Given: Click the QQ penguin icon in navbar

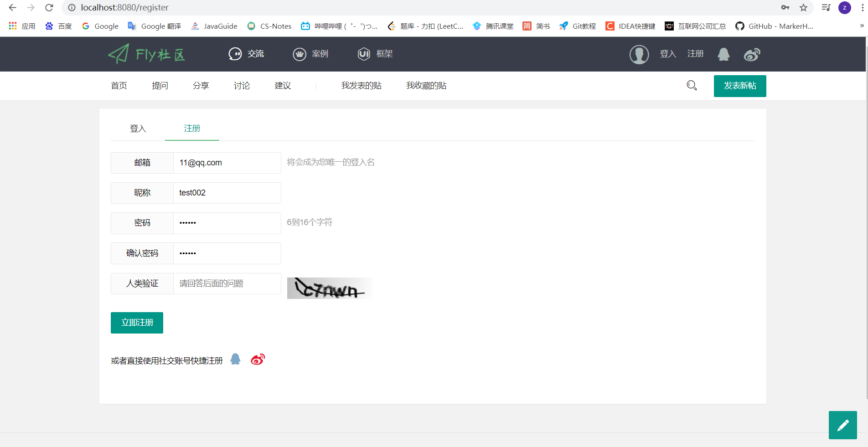Looking at the screenshot, I should (723, 54).
